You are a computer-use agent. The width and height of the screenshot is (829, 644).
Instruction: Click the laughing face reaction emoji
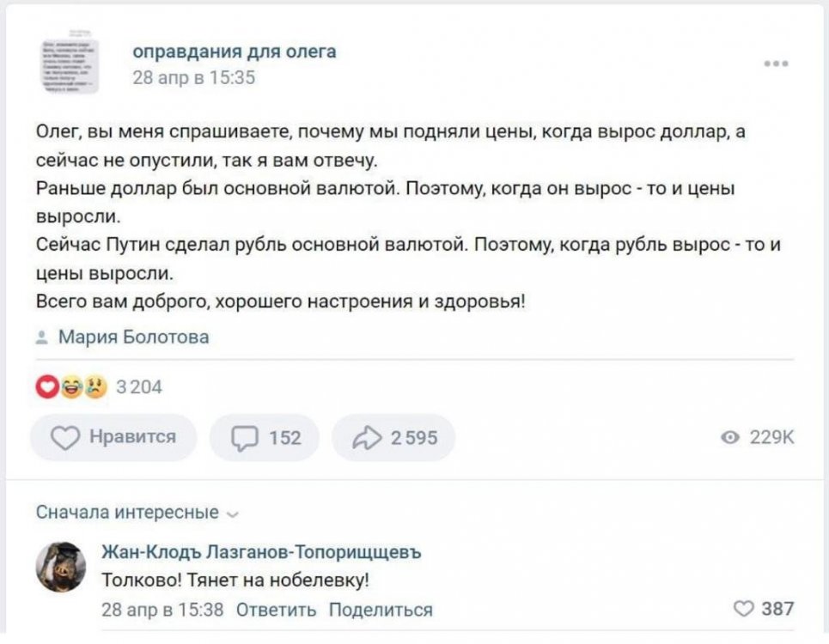(71, 387)
